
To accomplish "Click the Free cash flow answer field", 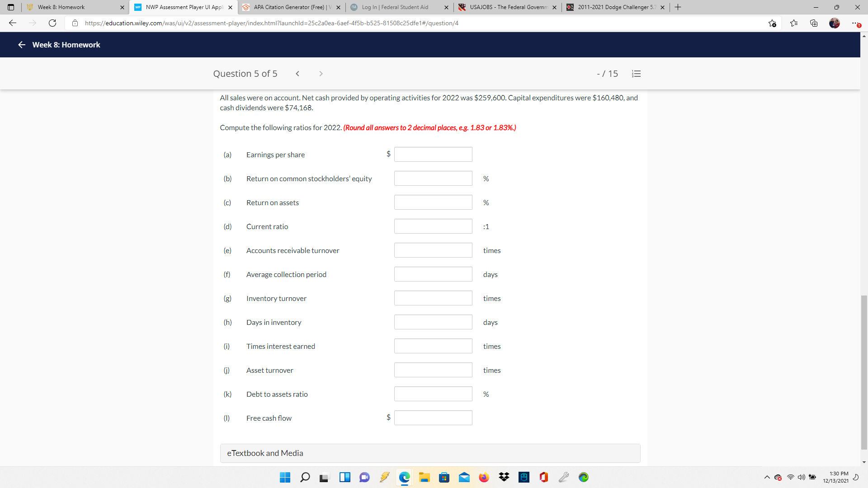I will pyautogui.click(x=433, y=418).
